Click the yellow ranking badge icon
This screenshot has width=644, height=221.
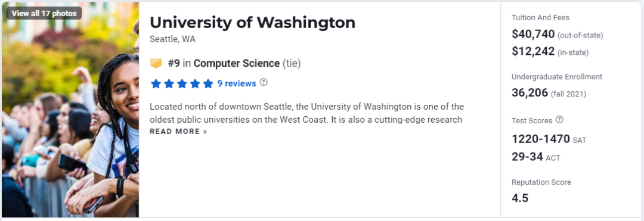[156, 64]
